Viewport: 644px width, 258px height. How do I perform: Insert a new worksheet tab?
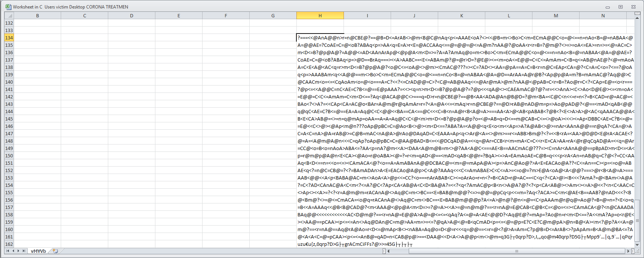(x=55, y=251)
